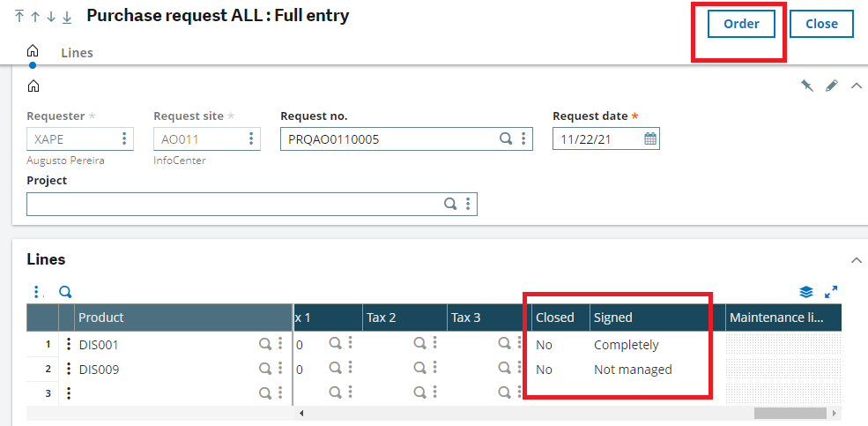
Task: Click Signed value Not managed
Action: coord(633,370)
